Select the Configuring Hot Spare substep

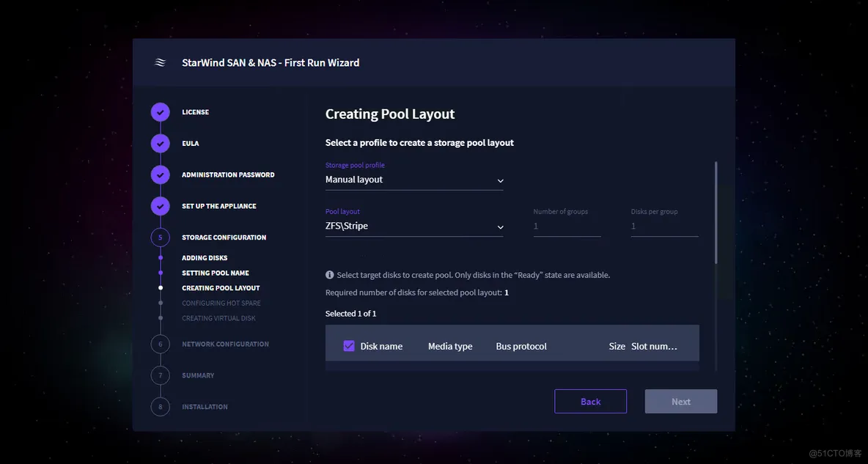click(221, 303)
